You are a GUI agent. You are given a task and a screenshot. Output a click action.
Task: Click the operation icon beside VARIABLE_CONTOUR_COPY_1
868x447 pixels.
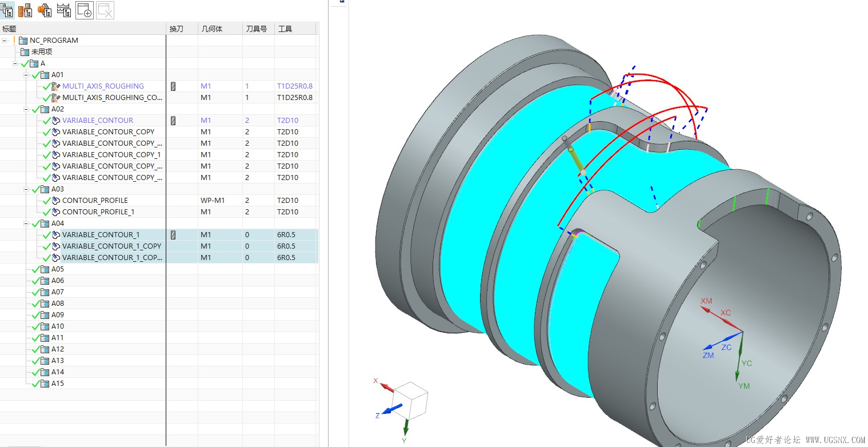tap(56, 155)
